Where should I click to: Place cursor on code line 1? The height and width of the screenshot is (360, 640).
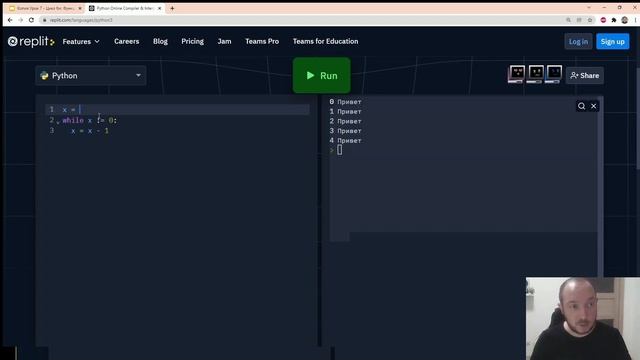(x=178, y=109)
